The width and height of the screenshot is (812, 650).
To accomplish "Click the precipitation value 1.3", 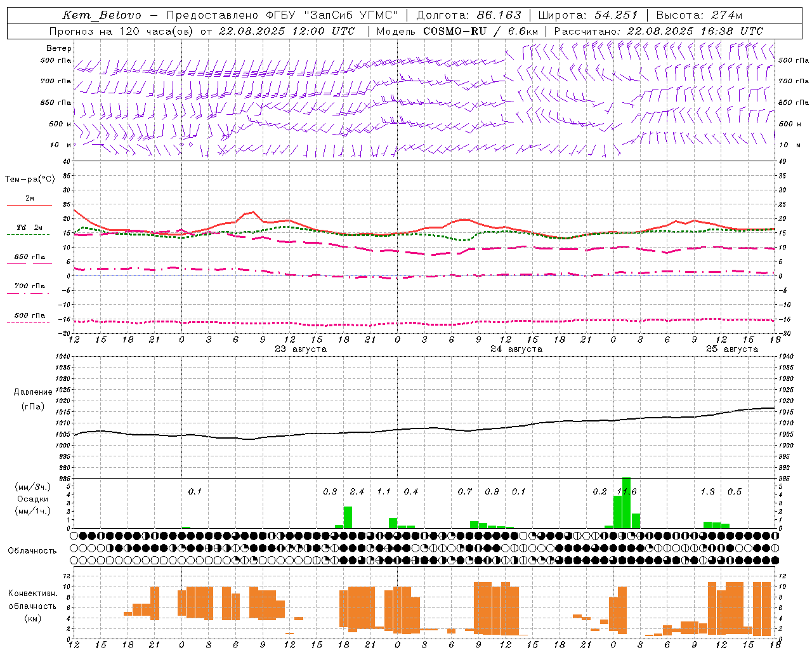I will click(x=707, y=492).
